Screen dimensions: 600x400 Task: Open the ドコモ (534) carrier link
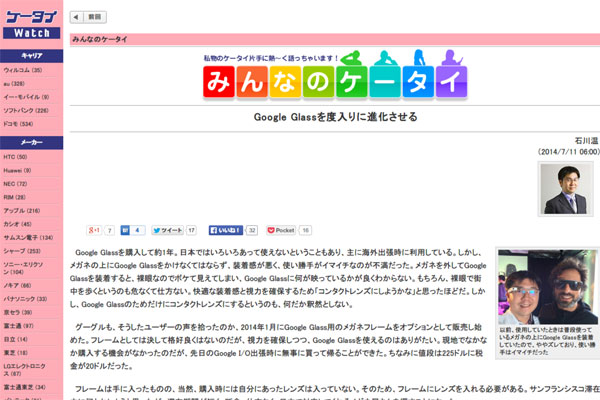point(18,124)
